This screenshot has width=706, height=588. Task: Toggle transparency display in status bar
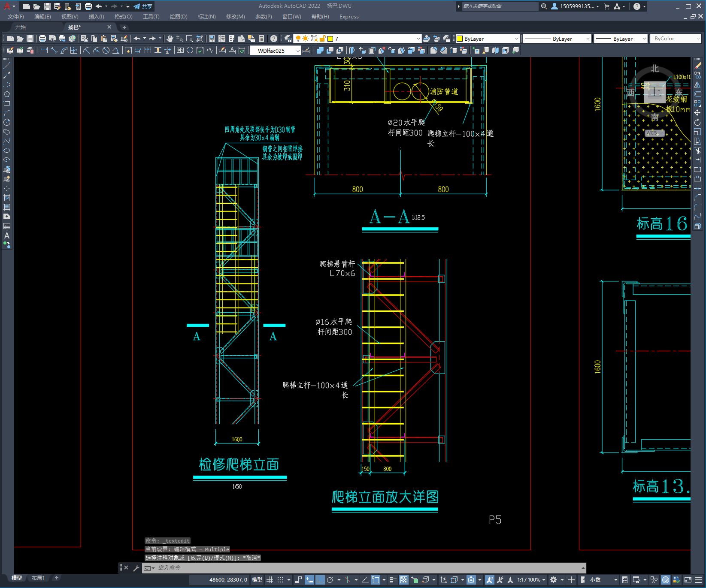[x=404, y=580]
